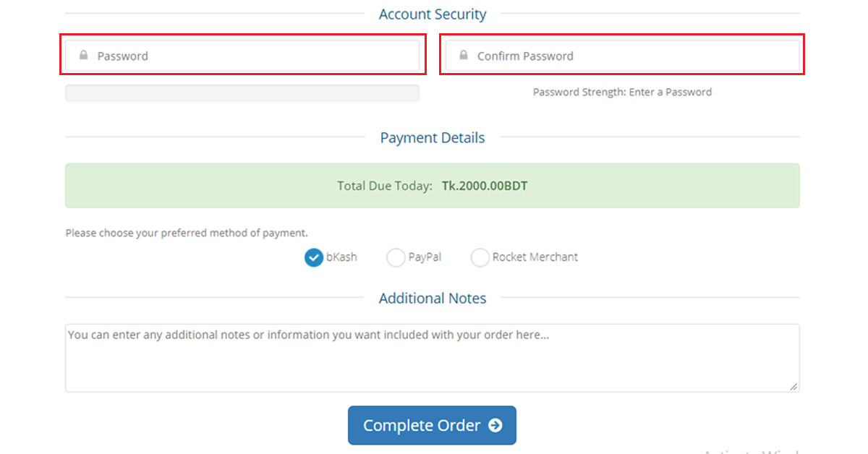Viewport: 868px width, 454px height.
Task: Click the Rocket Merchant label text
Action: coord(535,257)
